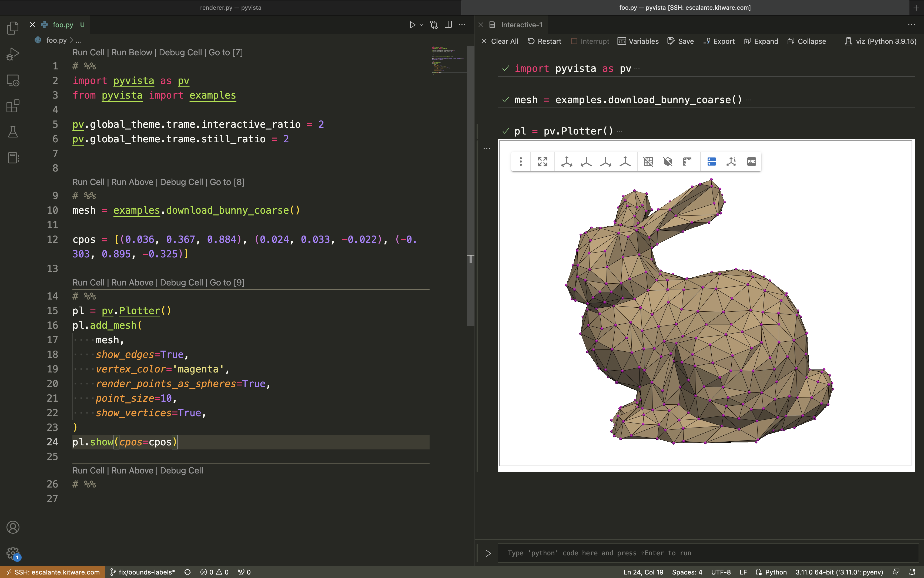Set the bunny viewer to the Y-axis view
The image size is (924, 578).
pos(605,162)
